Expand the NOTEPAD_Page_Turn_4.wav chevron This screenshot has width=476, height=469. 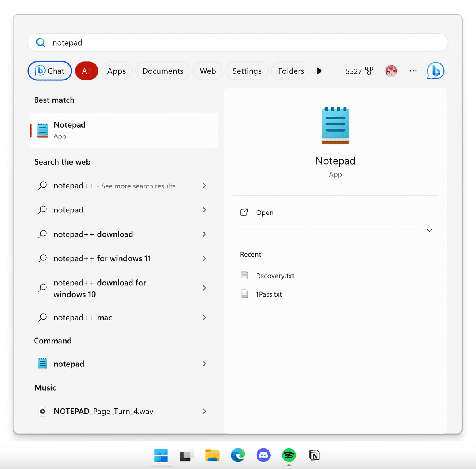click(x=204, y=411)
